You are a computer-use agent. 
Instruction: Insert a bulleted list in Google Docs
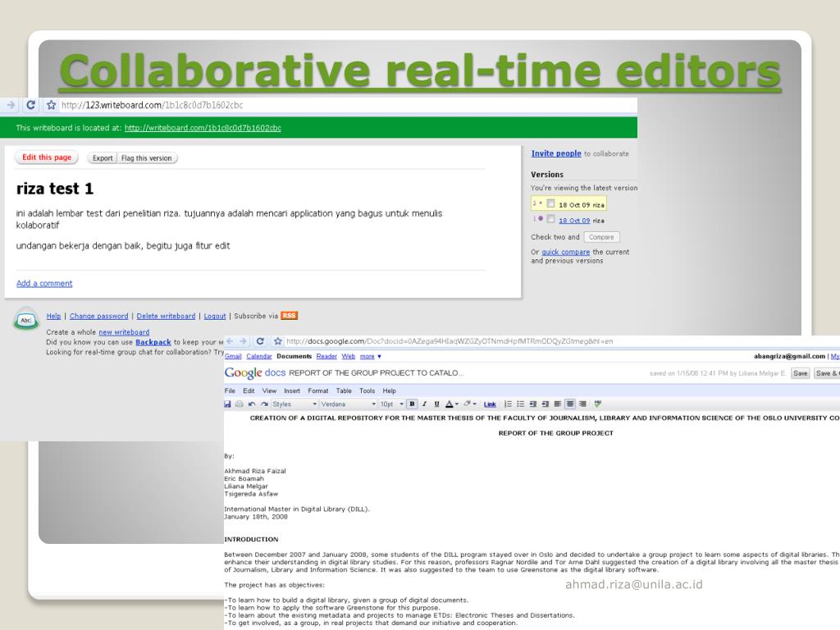520,404
